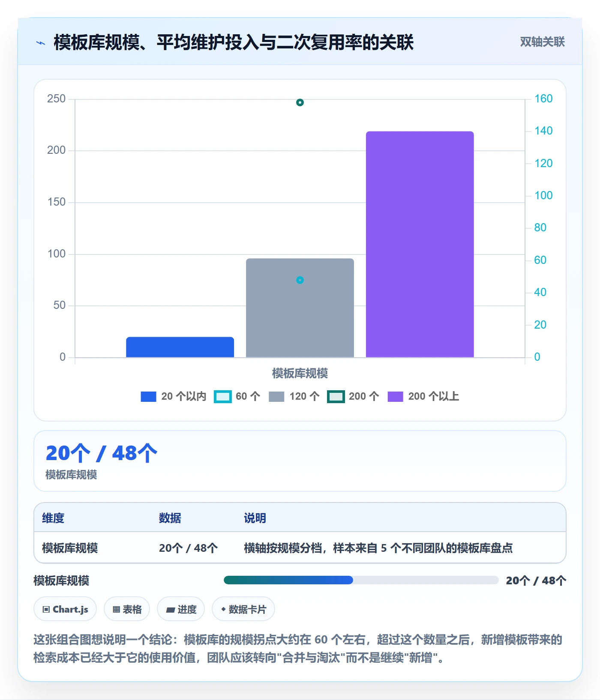The image size is (600, 700).
Task: Click the table cell starting with 横轴按规模分档
Action: 378,548
